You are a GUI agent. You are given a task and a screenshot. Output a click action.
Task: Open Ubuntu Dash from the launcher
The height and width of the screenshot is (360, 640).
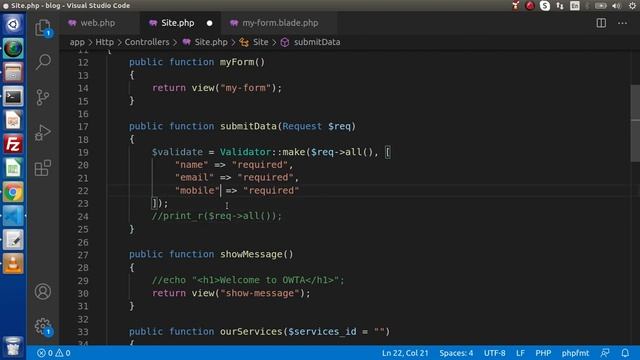[x=13, y=24]
